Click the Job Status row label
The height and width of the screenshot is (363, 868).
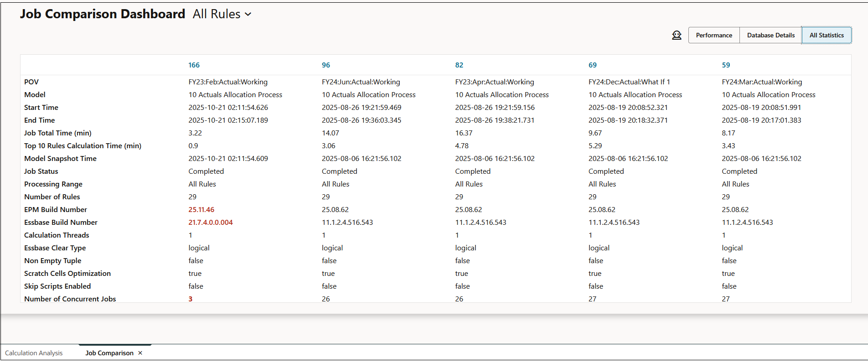tap(41, 171)
